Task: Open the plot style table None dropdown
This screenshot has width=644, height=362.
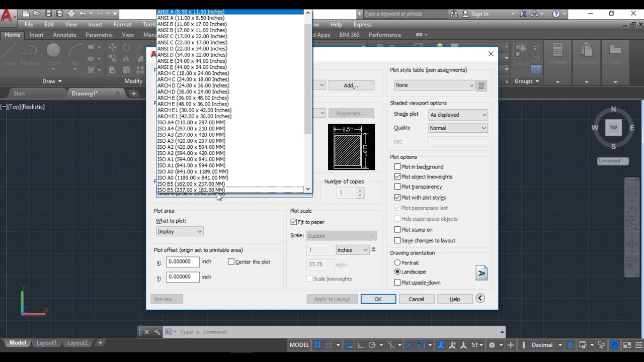Action: coord(434,85)
